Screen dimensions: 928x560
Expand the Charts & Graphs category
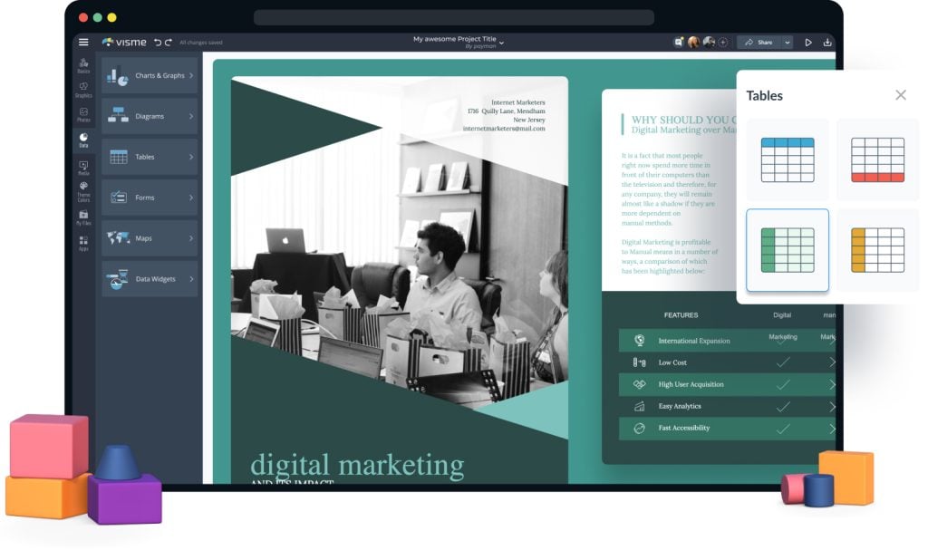pos(150,76)
